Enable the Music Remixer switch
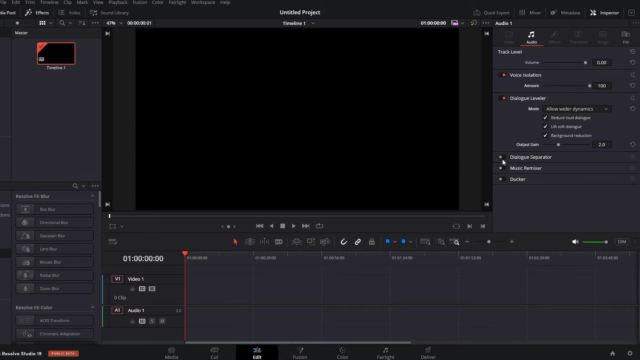Image resolution: width=640 pixels, height=360 pixels. click(502, 168)
